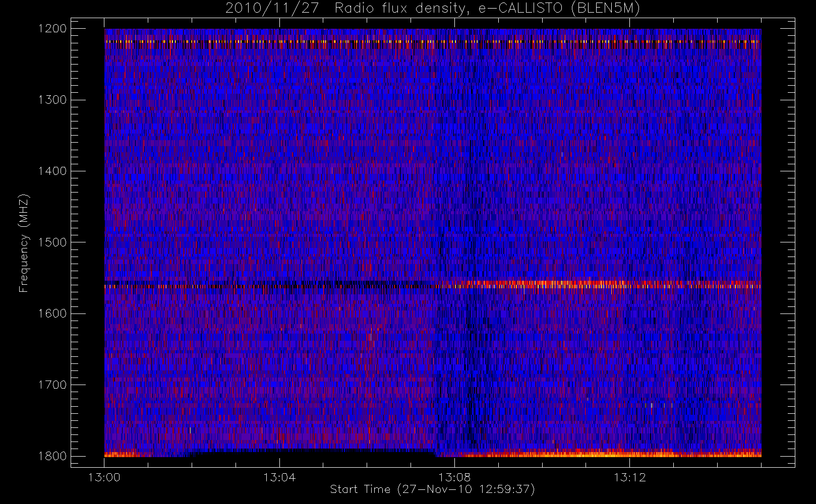The height and width of the screenshot is (504, 816).
Task: Click the 1500 frequency tick label
Action: tap(52, 242)
